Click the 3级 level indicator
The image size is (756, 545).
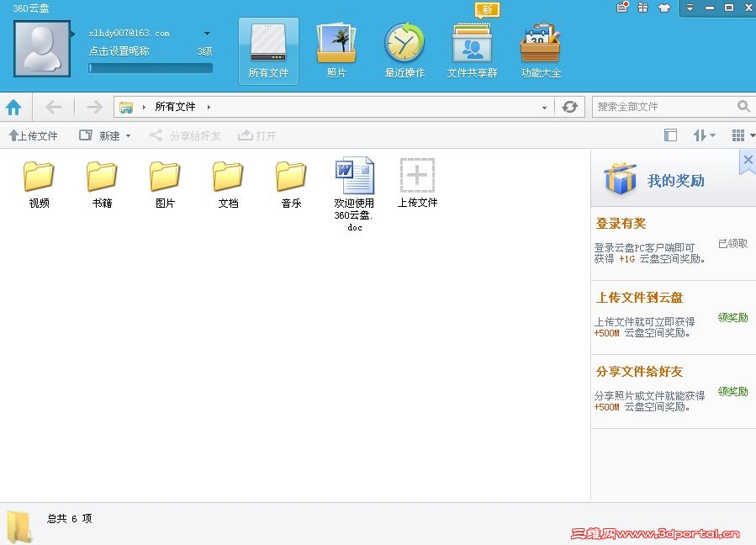[x=204, y=51]
